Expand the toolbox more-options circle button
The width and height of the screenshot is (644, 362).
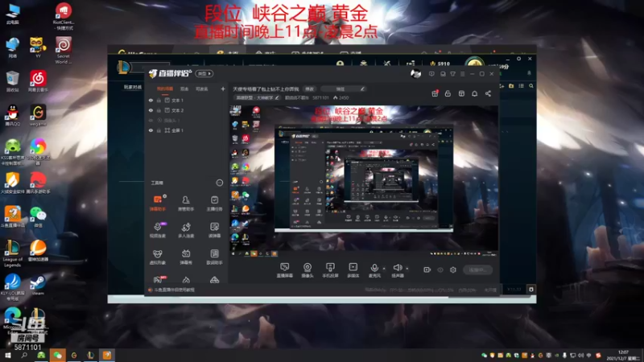[x=219, y=183]
